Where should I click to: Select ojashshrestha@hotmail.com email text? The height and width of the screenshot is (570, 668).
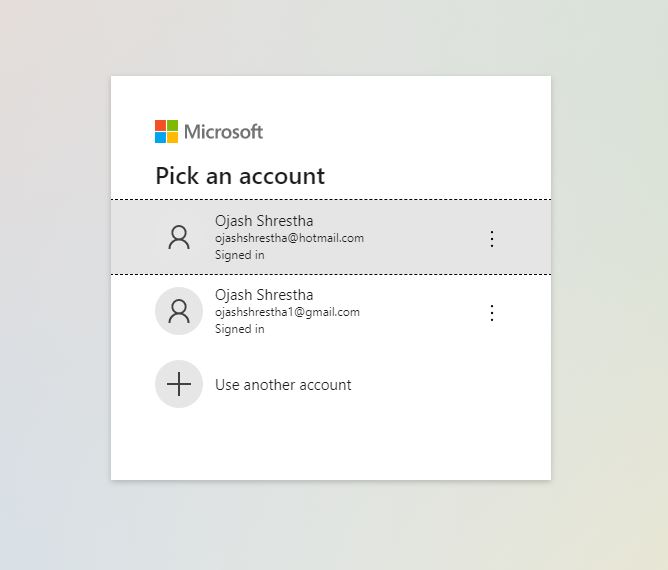coord(290,238)
